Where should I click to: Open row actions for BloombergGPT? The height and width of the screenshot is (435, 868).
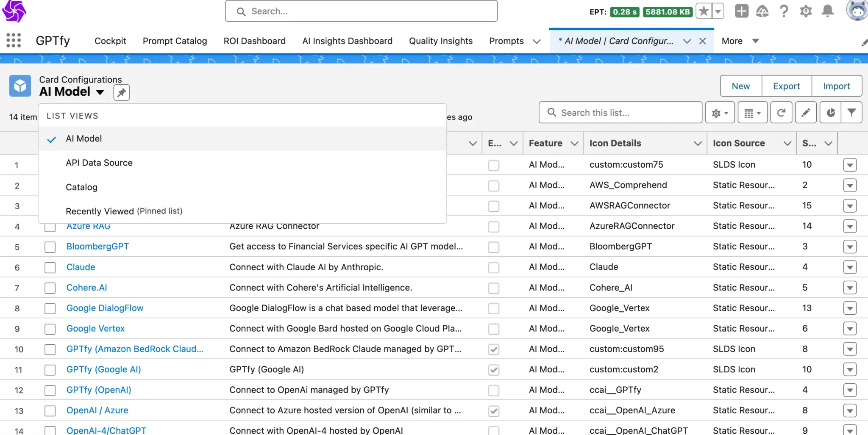pos(850,247)
